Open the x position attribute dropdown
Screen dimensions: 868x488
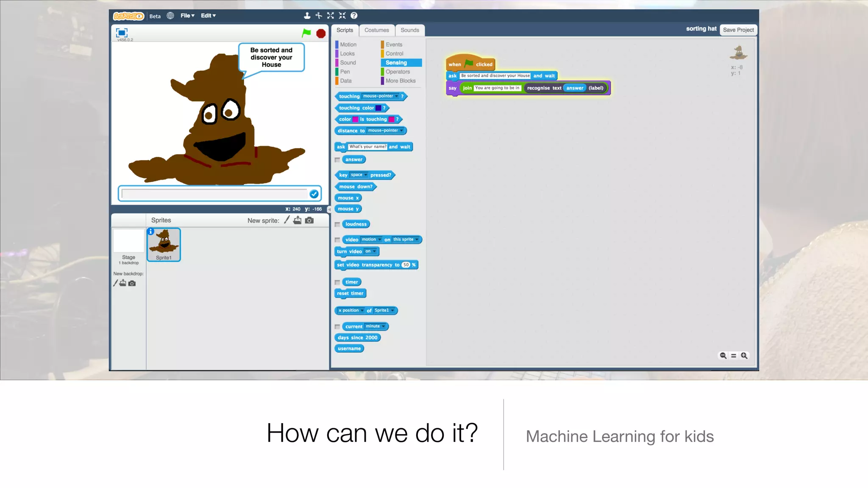click(x=351, y=311)
